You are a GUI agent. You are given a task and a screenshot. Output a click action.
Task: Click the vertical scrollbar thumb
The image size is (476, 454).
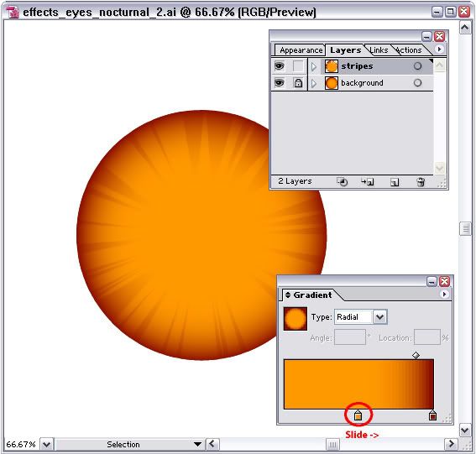point(465,228)
